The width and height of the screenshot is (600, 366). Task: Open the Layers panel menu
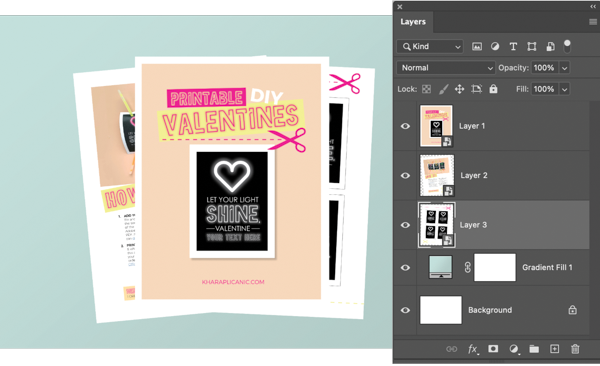[593, 22]
